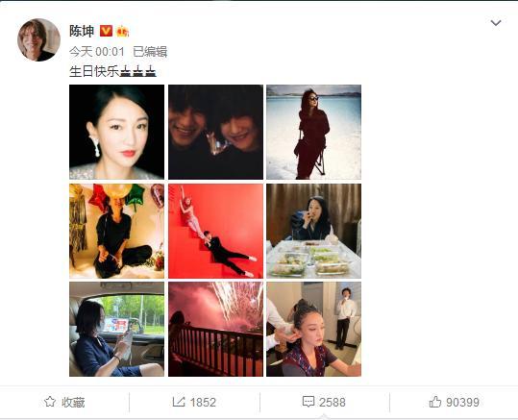518x420 pixels.
Task: Open the balloons party photo thumbnail
Action: (x=116, y=231)
